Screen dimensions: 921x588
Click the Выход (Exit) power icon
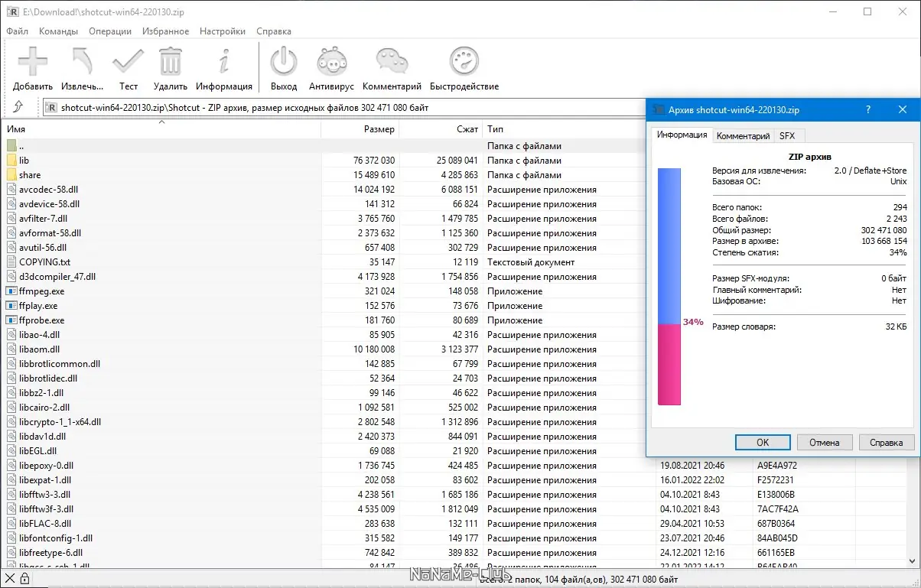coord(284,68)
